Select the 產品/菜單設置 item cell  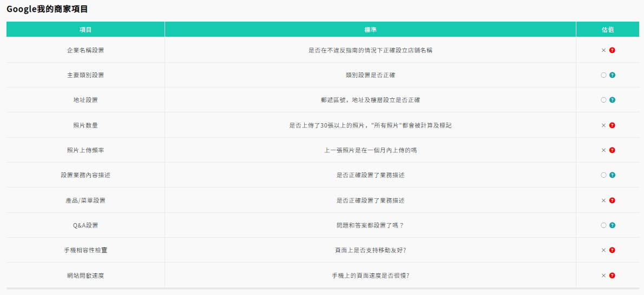[x=86, y=200]
